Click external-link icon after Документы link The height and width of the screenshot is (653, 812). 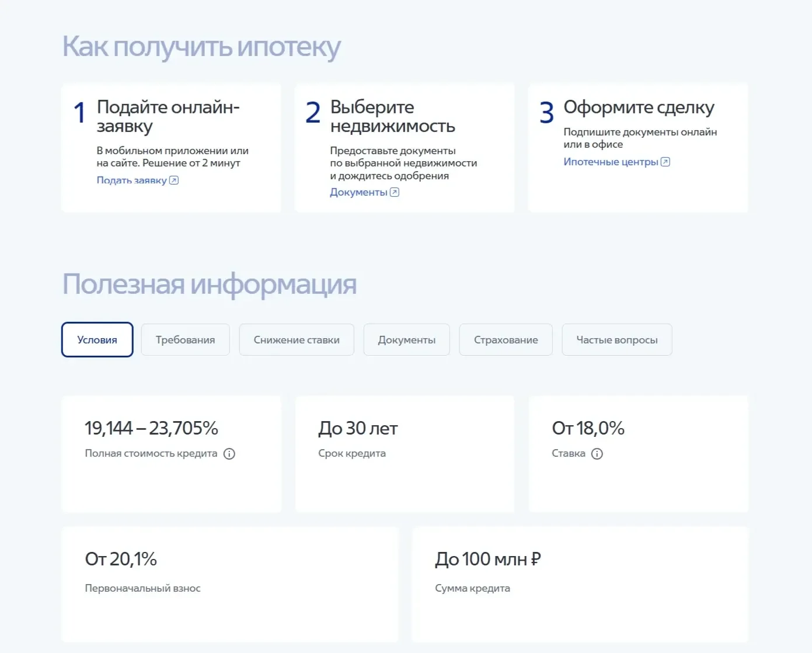pos(395,192)
